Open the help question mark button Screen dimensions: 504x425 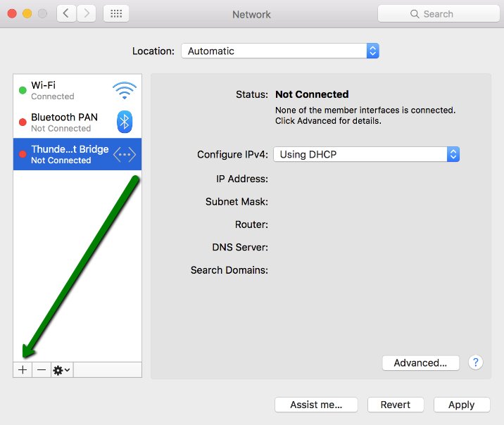click(x=476, y=362)
